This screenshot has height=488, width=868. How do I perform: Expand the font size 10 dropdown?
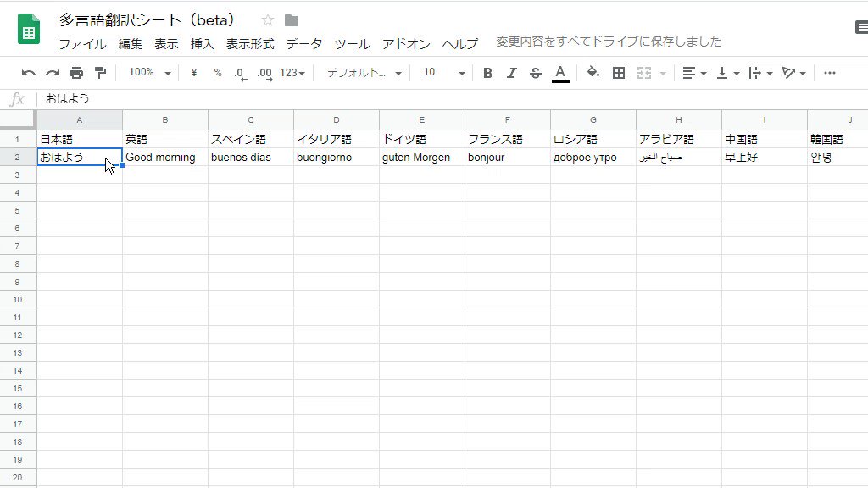point(444,73)
